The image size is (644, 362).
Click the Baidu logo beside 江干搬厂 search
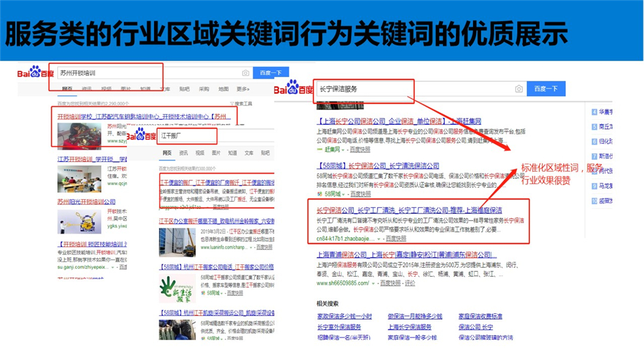coord(141,135)
